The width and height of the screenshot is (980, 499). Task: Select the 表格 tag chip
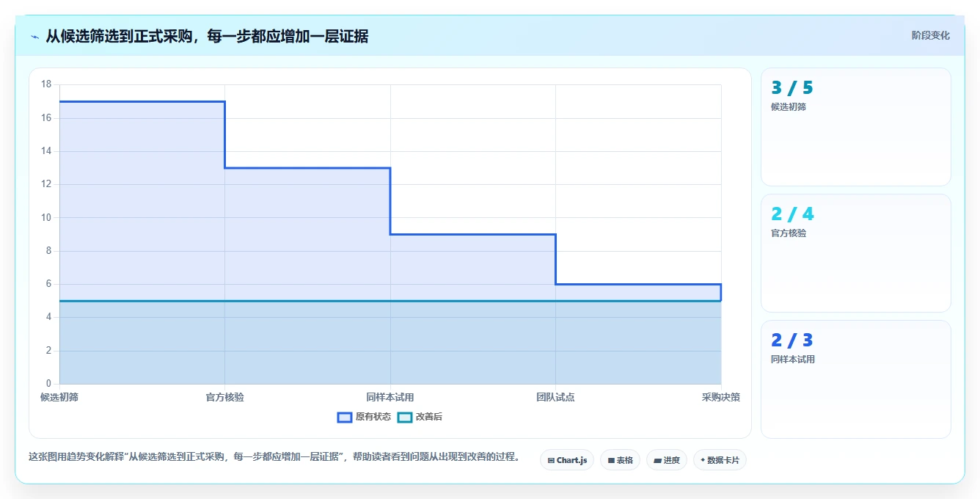[620, 460]
